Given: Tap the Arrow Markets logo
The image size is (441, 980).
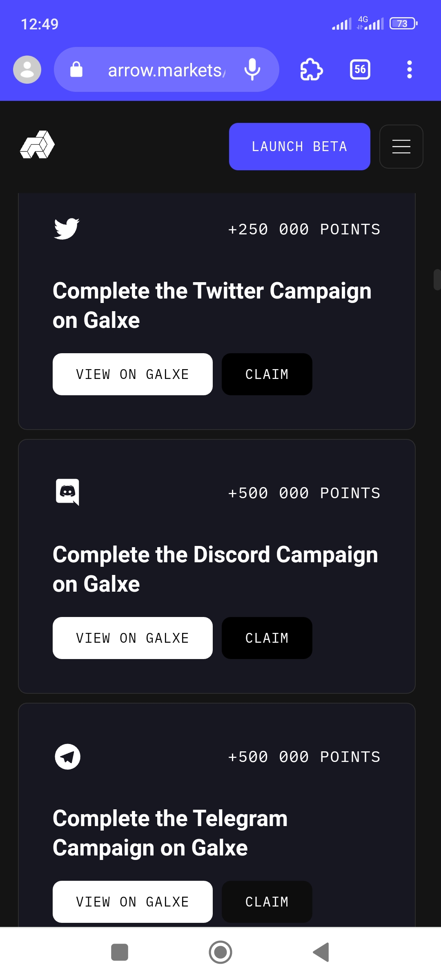Looking at the screenshot, I should [x=37, y=145].
